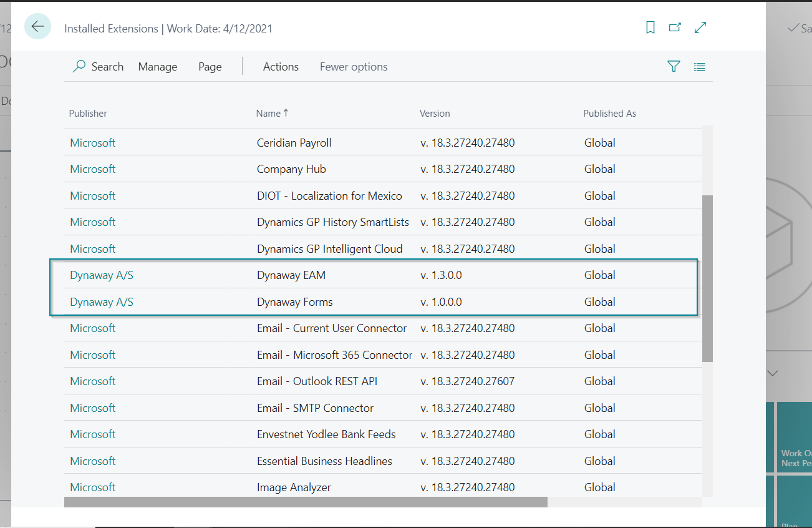Click Global in the Dynaway EAM row
The image size is (812, 528).
click(600, 275)
